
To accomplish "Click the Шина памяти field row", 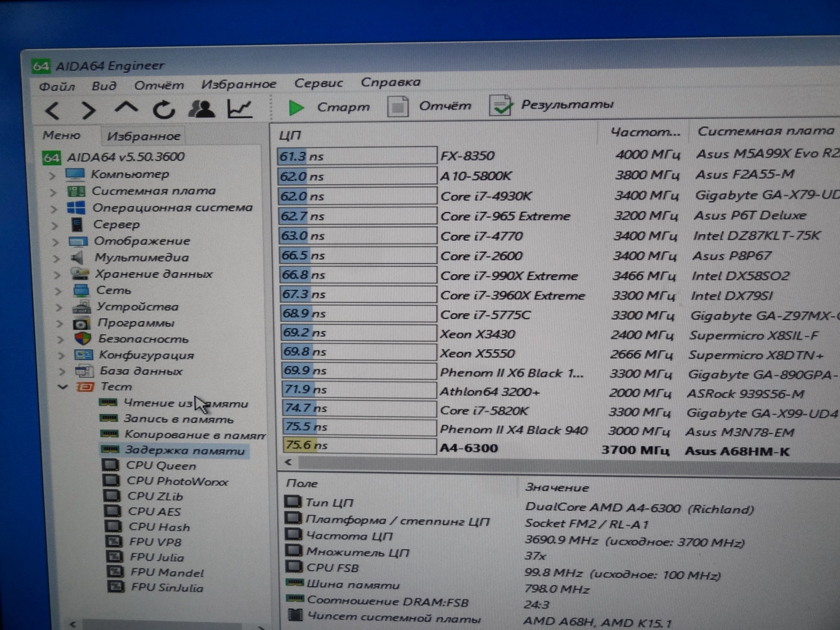I will (x=438, y=587).
